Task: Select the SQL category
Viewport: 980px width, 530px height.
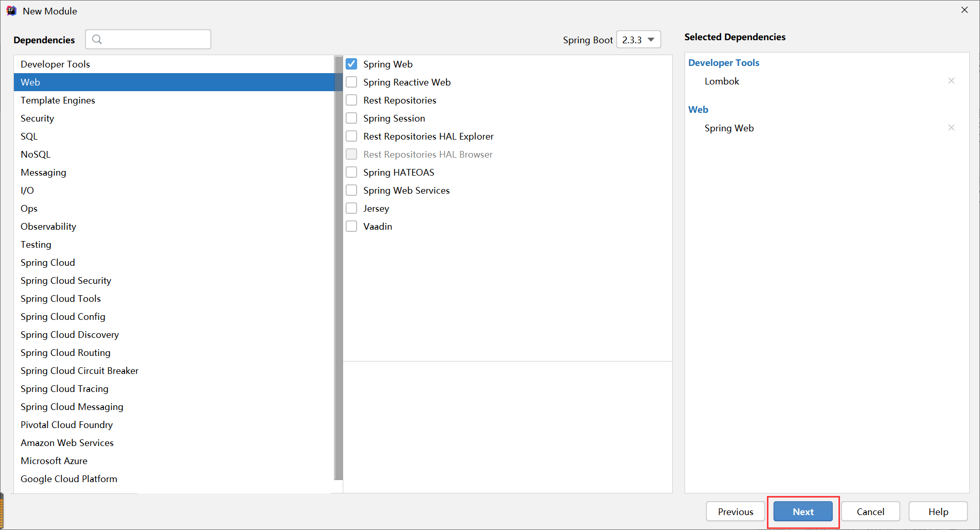Action: [174, 136]
